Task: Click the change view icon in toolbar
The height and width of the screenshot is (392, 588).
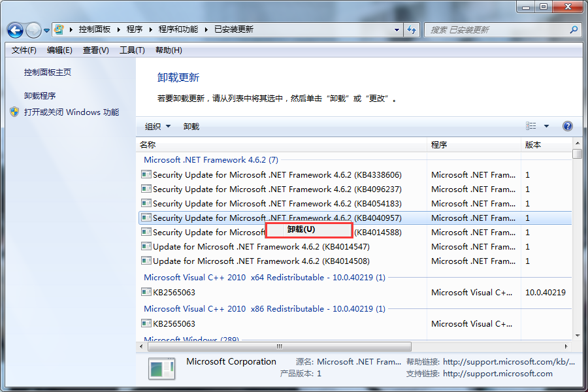Action: pyautogui.click(x=531, y=126)
